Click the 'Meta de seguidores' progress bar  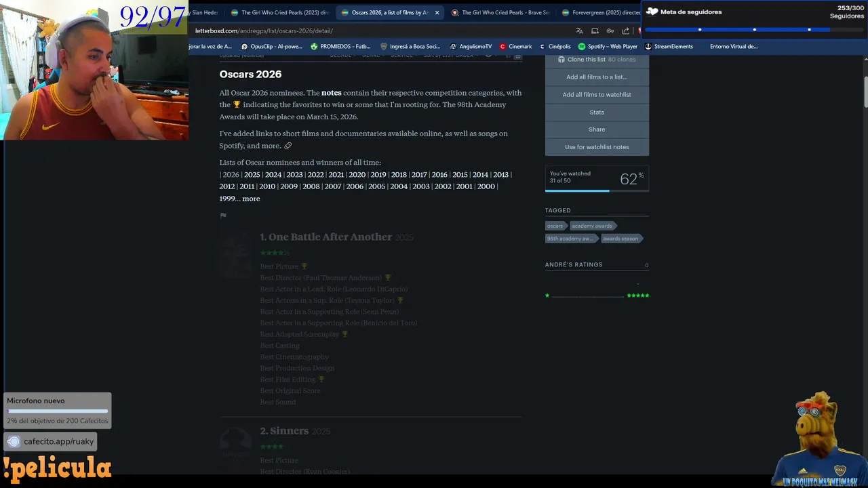point(755,30)
